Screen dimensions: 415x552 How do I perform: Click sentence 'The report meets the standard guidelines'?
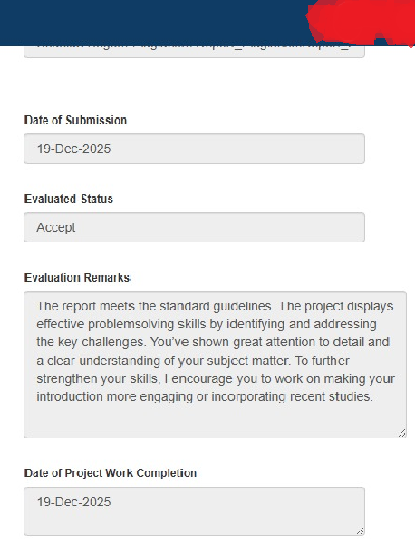pos(155,306)
